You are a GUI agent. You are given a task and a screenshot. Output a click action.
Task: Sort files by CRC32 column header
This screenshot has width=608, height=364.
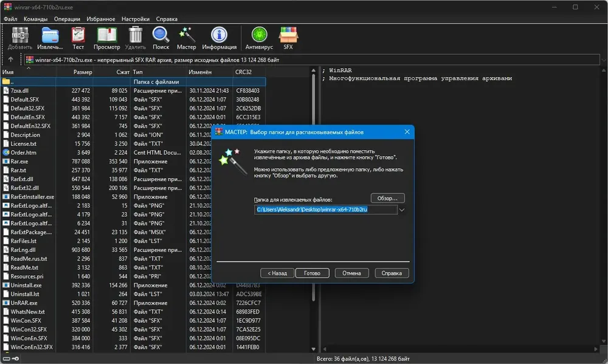tap(249, 72)
